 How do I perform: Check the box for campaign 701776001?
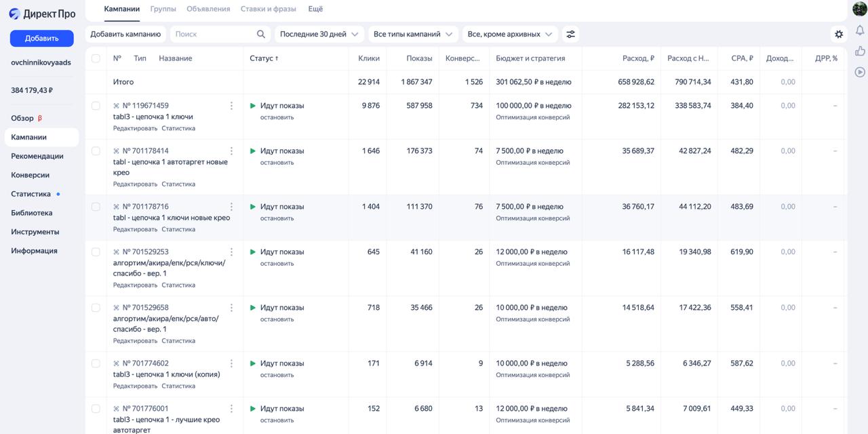click(96, 409)
